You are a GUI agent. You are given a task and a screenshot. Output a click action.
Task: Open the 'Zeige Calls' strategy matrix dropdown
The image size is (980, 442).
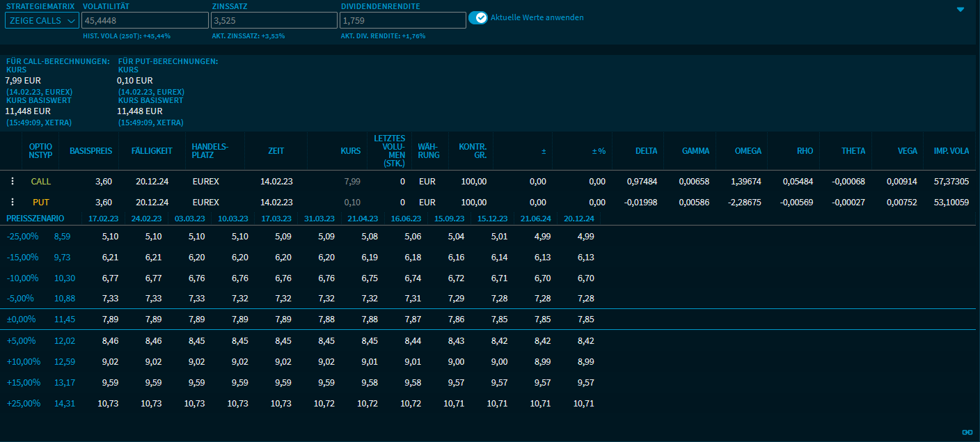pos(42,21)
